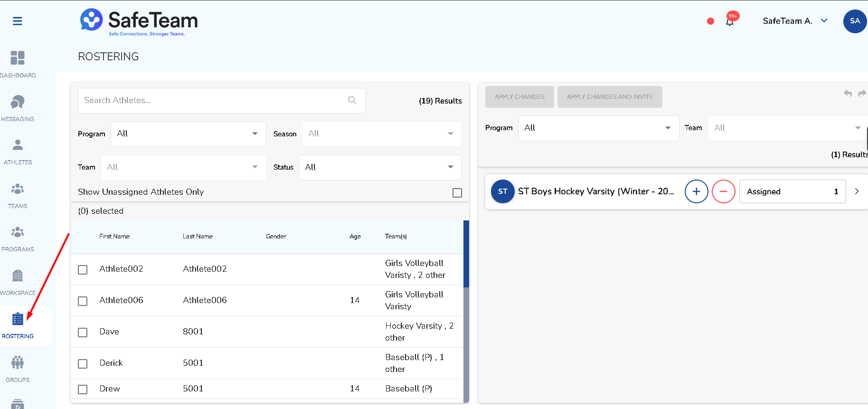Toggle Show Unassigned Athletes Only checkbox
This screenshot has width=868, height=409.
point(457,193)
